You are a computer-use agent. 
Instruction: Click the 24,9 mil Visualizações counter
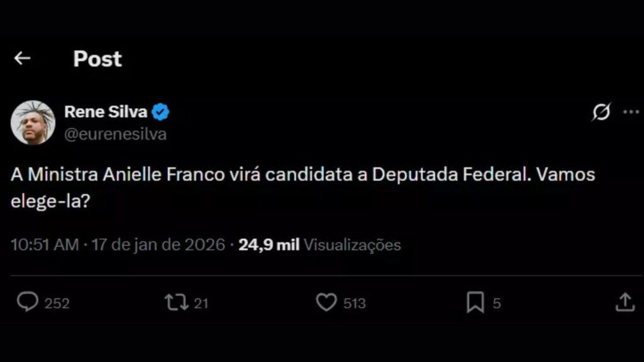click(x=319, y=244)
